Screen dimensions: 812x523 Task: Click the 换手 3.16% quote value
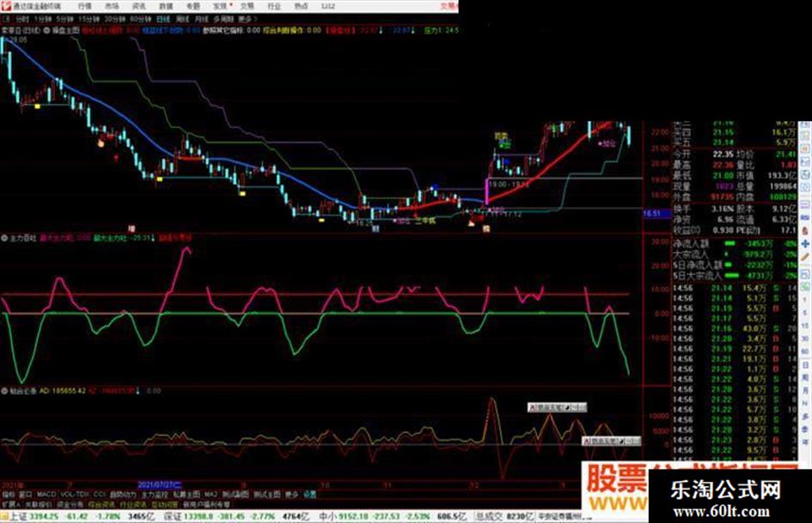coord(723,209)
